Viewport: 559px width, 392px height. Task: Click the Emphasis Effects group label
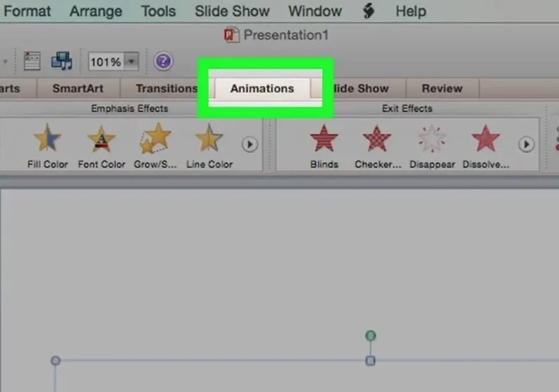tap(129, 108)
